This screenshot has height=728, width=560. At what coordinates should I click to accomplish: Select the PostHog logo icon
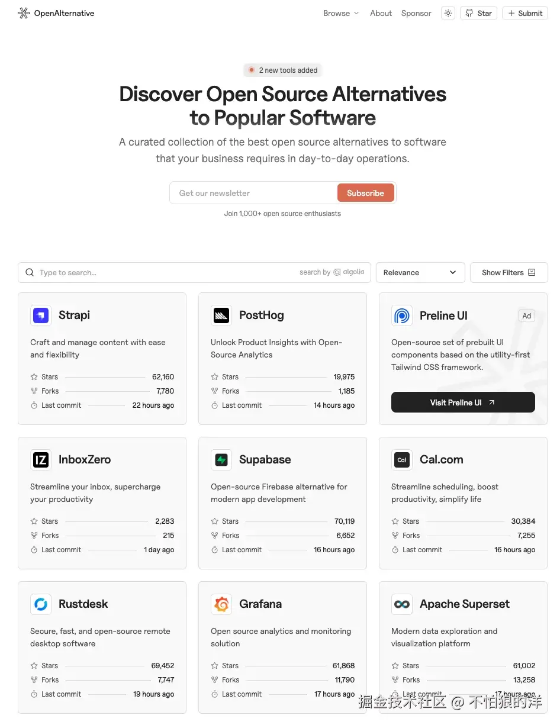pyautogui.click(x=221, y=315)
